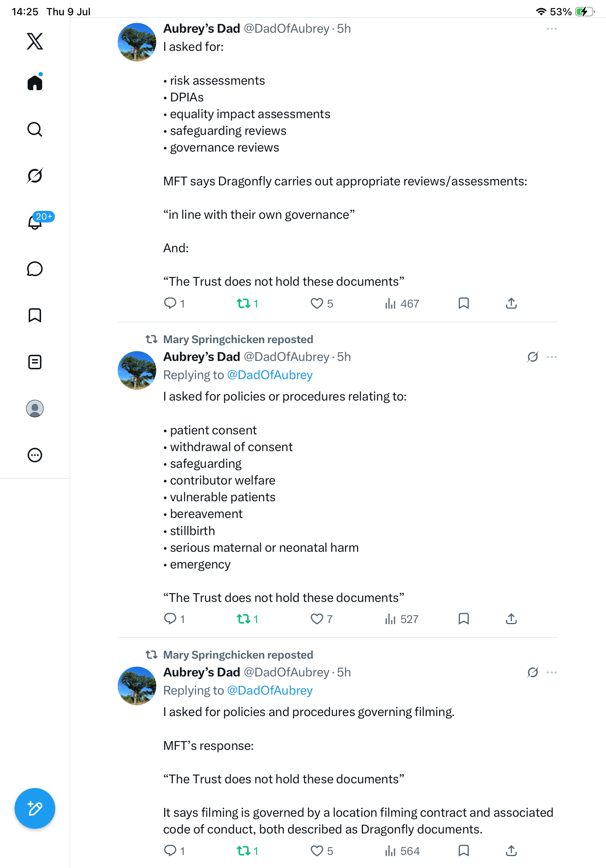Image resolution: width=606 pixels, height=868 pixels.
Task: Like the 'risk assessments' post with 5 likes
Action: (x=322, y=304)
